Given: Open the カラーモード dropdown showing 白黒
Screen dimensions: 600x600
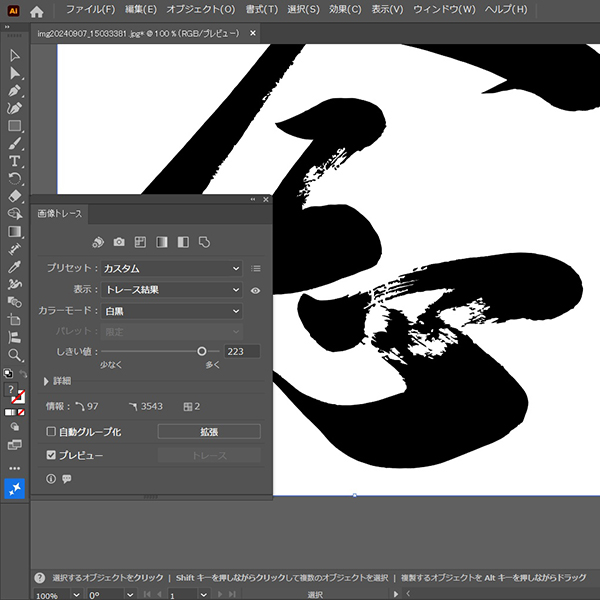Looking at the screenshot, I should 171,311.
